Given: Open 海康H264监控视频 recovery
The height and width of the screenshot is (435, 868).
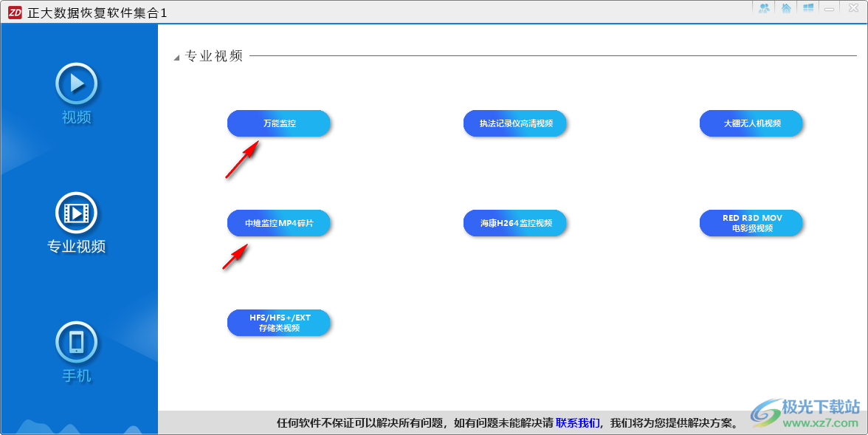Looking at the screenshot, I should pos(515,223).
